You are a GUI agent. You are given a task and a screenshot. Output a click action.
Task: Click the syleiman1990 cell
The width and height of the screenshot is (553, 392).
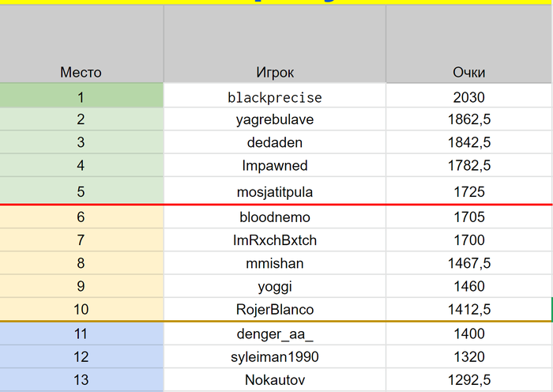275,356
